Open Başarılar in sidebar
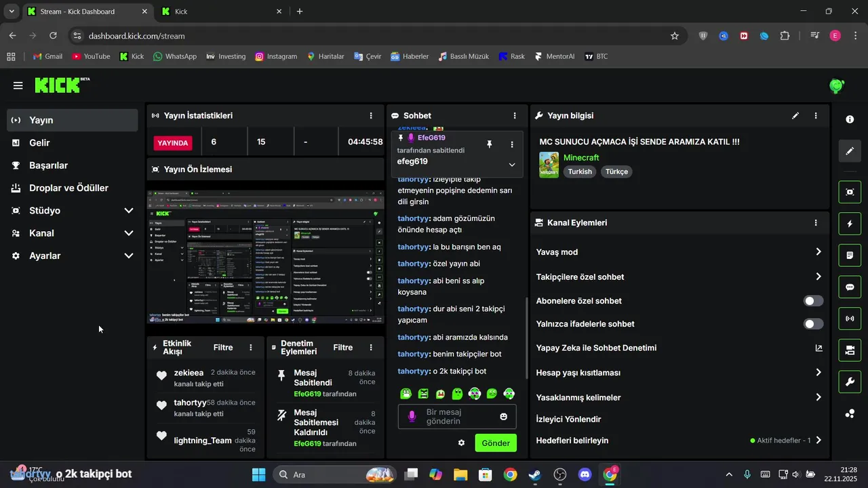Screen dimensions: 868x488 [73, 165]
